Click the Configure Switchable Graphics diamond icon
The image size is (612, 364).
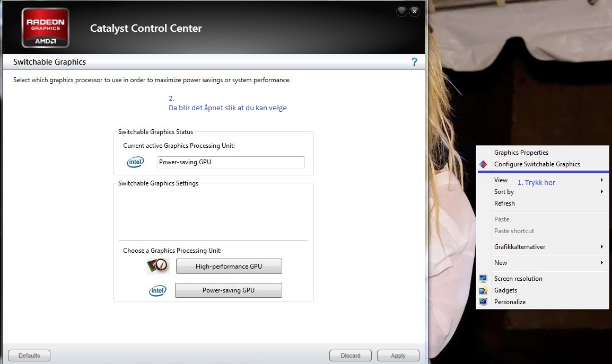[483, 164]
